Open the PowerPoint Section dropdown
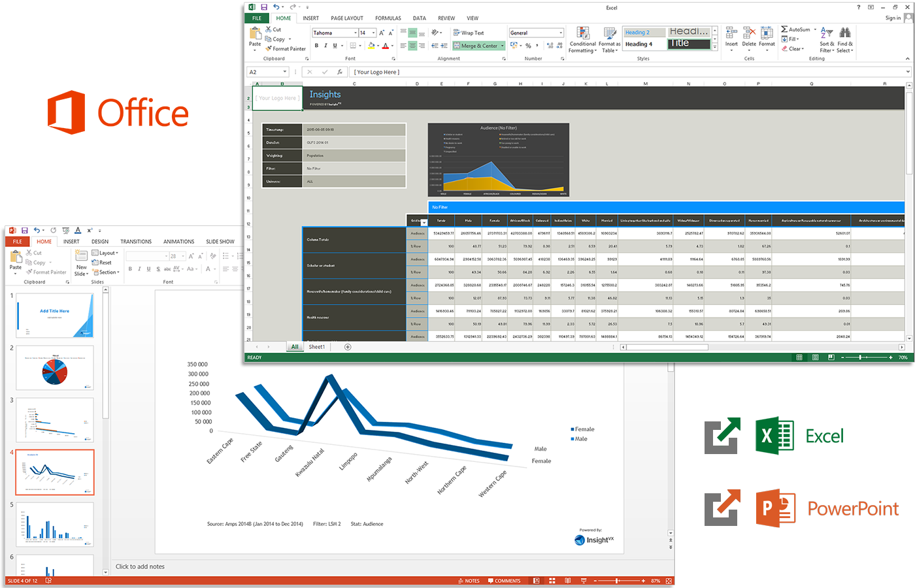 pyautogui.click(x=106, y=272)
